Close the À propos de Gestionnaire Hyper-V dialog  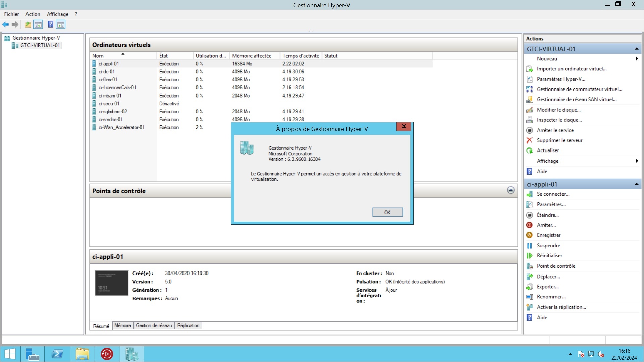tap(404, 126)
